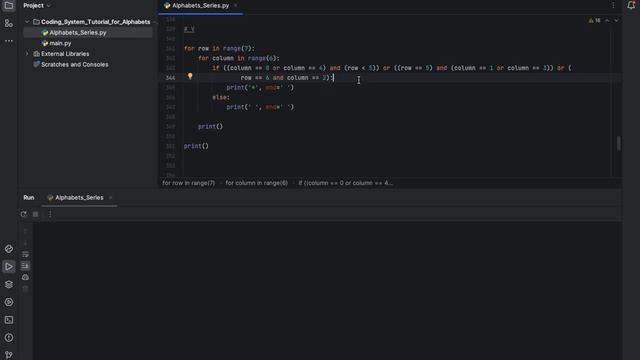Image resolution: width=640 pixels, height=360 pixels.
Task: Stop the running process button
Action: pyautogui.click(x=36, y=214)
